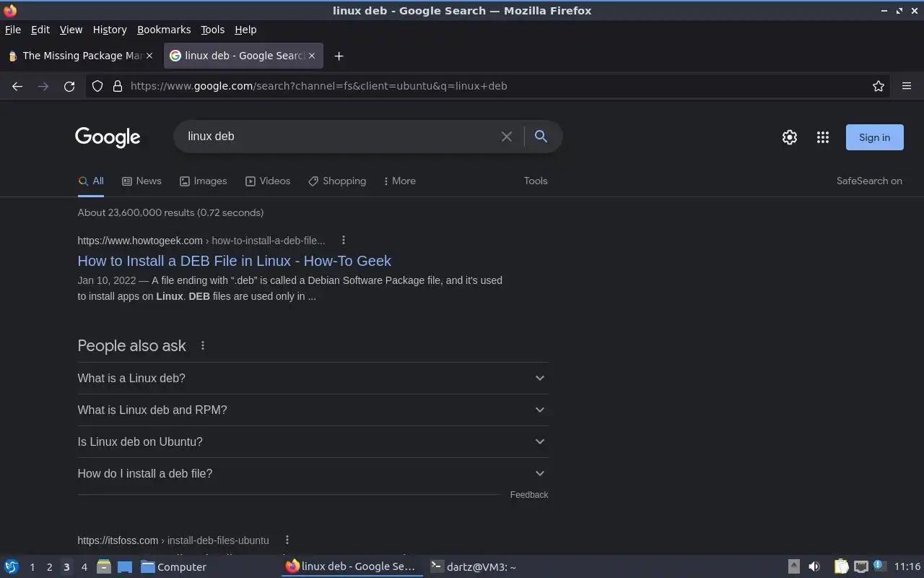This screenshot has width=924, height=578.
Task: Open the View menu
Action: [71, 30]
